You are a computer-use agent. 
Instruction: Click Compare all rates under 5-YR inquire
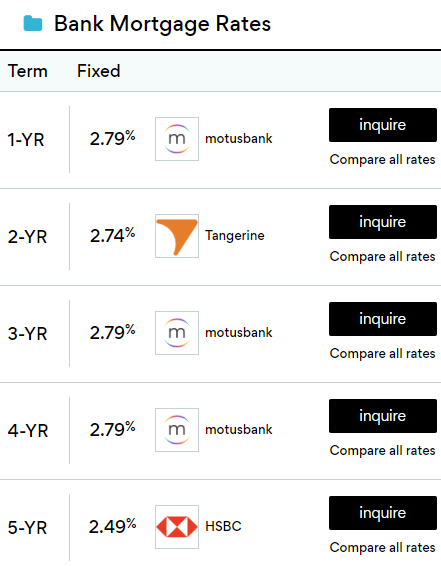pos(383,548)
